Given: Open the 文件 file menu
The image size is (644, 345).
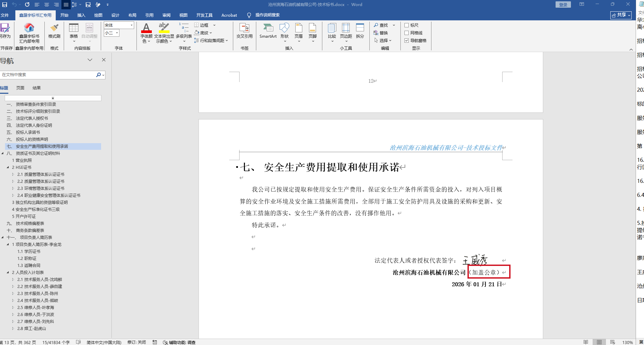Looking at the screenshot, I should [5, 15].
